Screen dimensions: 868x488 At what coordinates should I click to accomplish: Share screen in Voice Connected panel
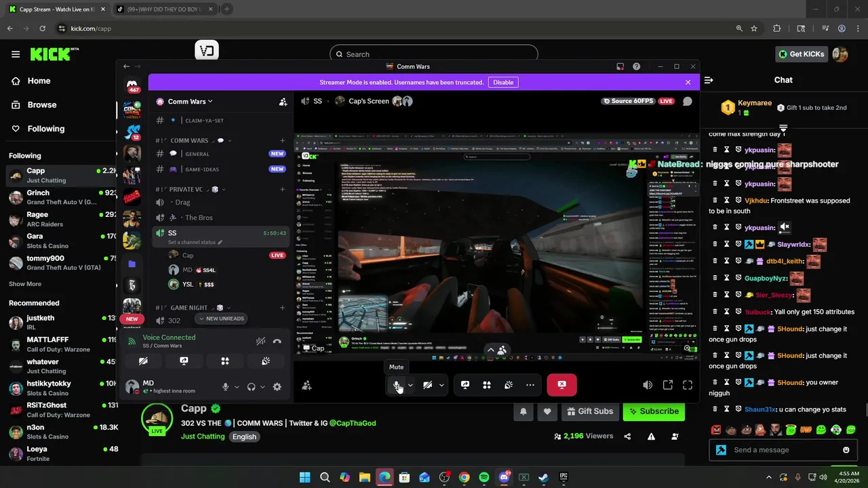(x=184, y=361)
